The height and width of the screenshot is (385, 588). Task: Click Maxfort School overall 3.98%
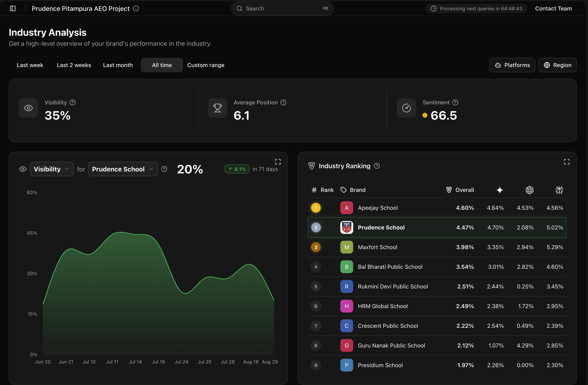click(465, 247)
